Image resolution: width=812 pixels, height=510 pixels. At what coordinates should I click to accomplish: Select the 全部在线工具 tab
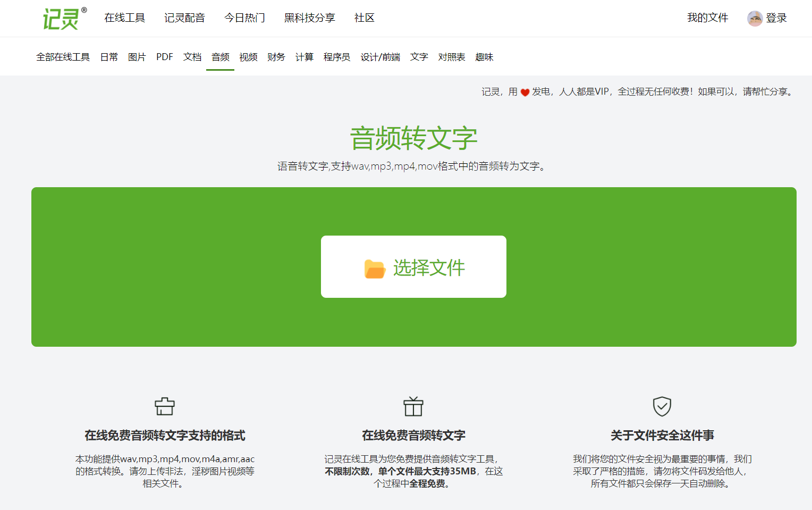[x=63, y=57]
